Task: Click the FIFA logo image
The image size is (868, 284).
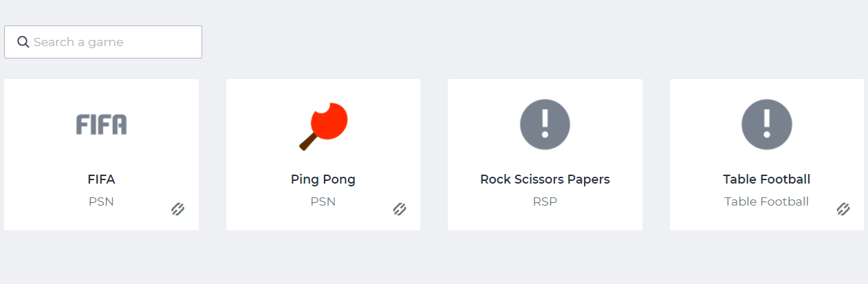Action: [101, 124]
